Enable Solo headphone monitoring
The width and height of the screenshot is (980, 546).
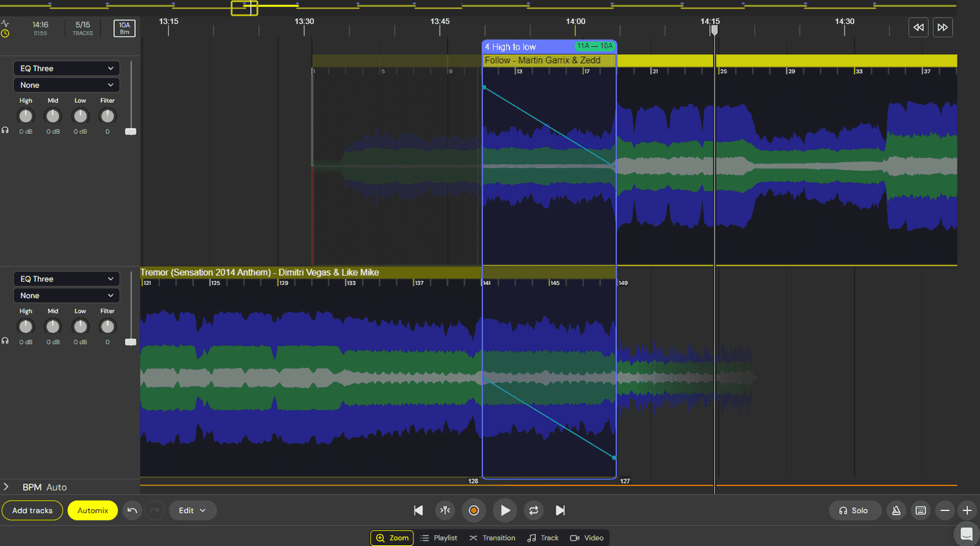point(855,510)
